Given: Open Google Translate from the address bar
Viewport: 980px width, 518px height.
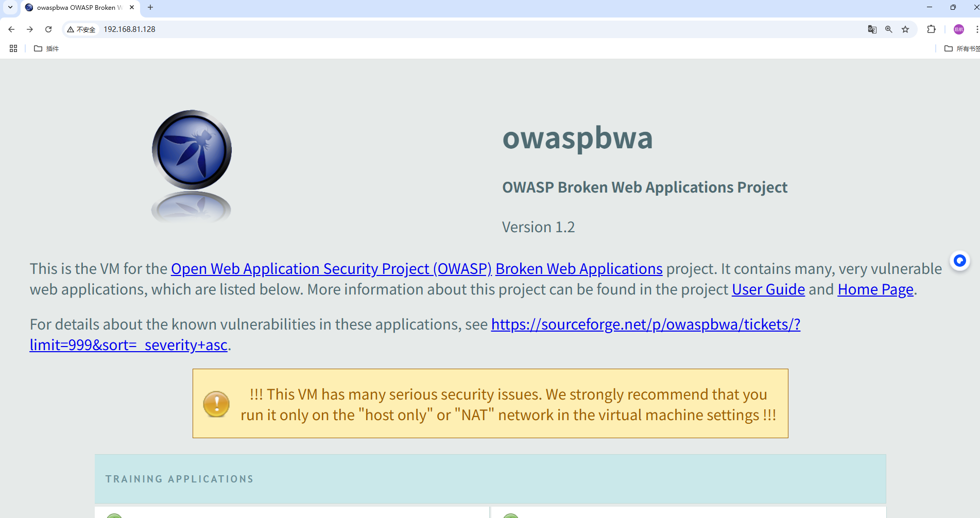Looking at the screenshot, I should (871, 29).
